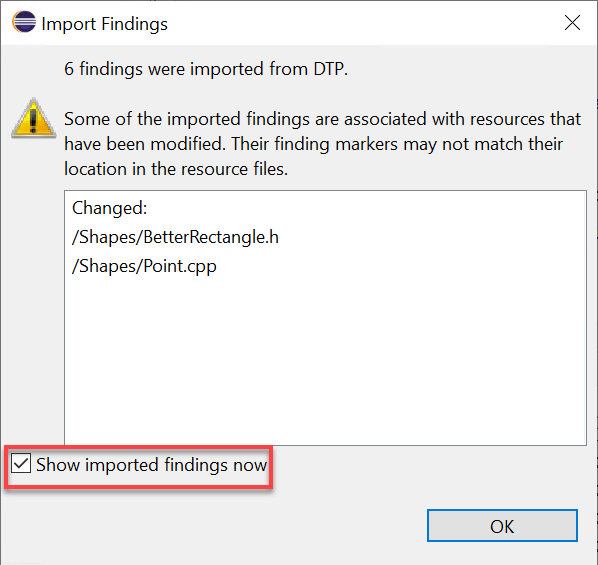Click empty title bar area beside the title
The width and height of the screenshot is (598, 565).
(362, 23)
